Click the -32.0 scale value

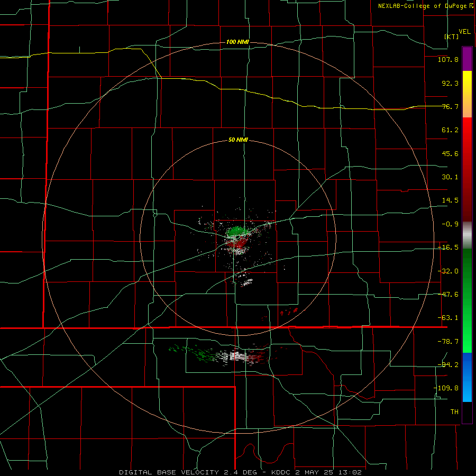(x=448, y=271)
